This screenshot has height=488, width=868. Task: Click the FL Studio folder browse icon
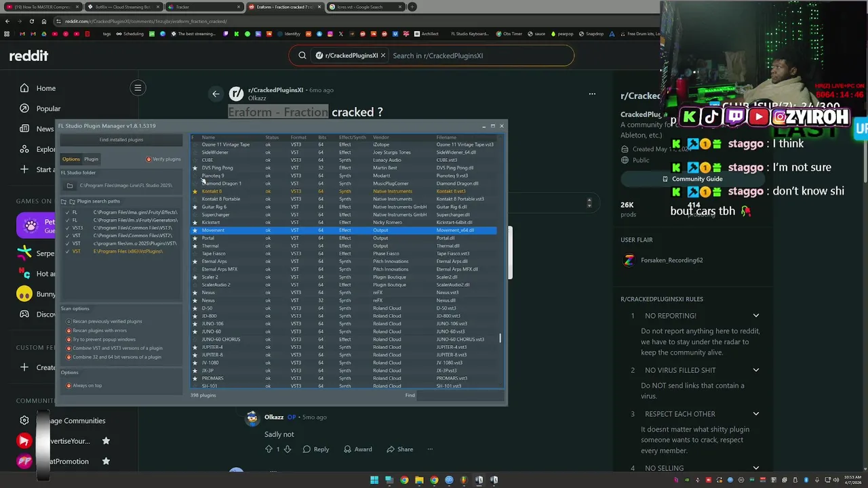[70, 186]
